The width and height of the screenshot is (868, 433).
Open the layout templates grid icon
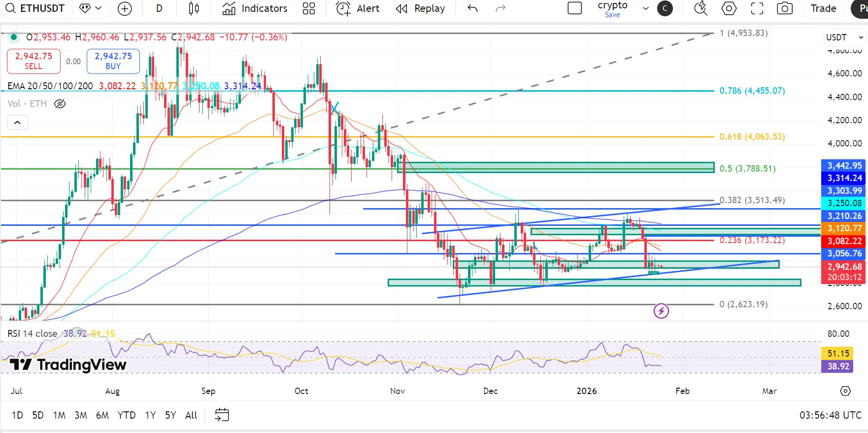(309, 8)
